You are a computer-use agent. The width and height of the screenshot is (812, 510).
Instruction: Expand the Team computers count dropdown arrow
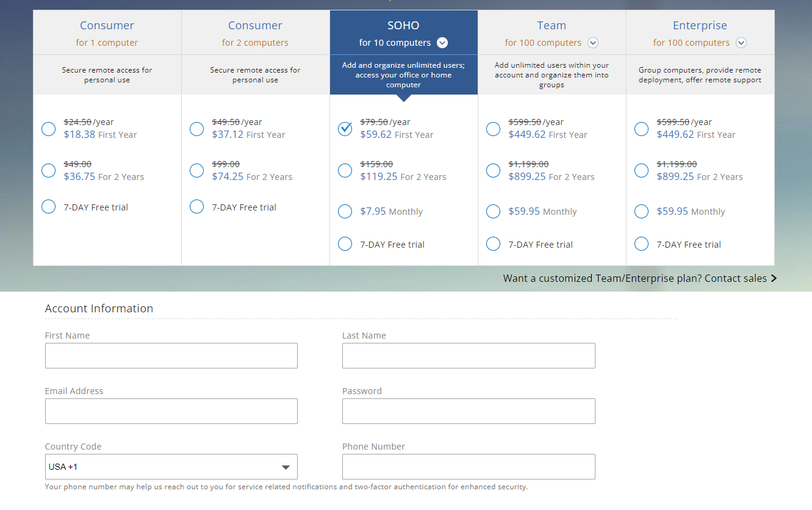(x=592, y=43)
